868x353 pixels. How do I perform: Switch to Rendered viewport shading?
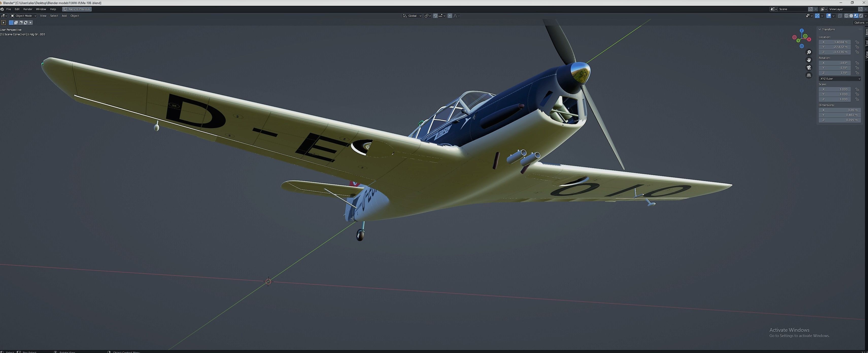point(861,16)
